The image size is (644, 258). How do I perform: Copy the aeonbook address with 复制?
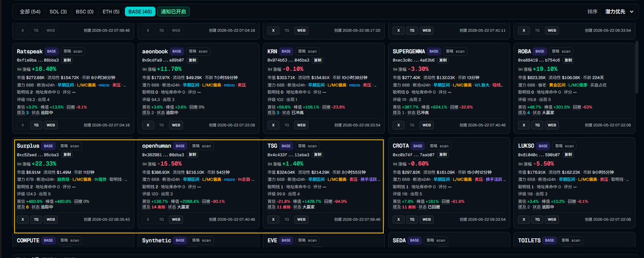tap(193, 61)
